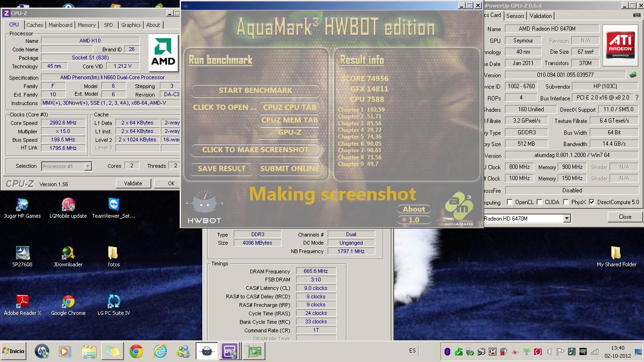This screenshot has width=644, height=362.
Task: Open Windows Live Messenger taskbar icon
Action: click(x=183, y=351)
